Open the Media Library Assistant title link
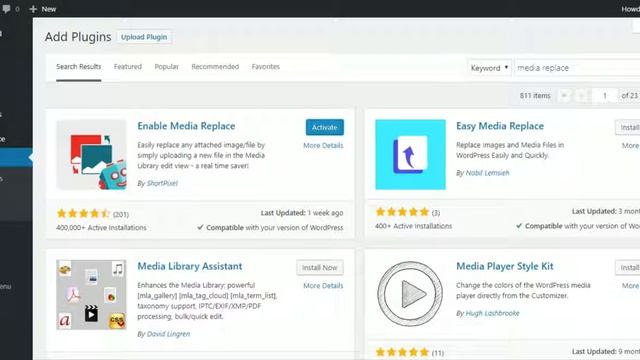Screen dimensions: 640x360 click(x=190, y=267)
